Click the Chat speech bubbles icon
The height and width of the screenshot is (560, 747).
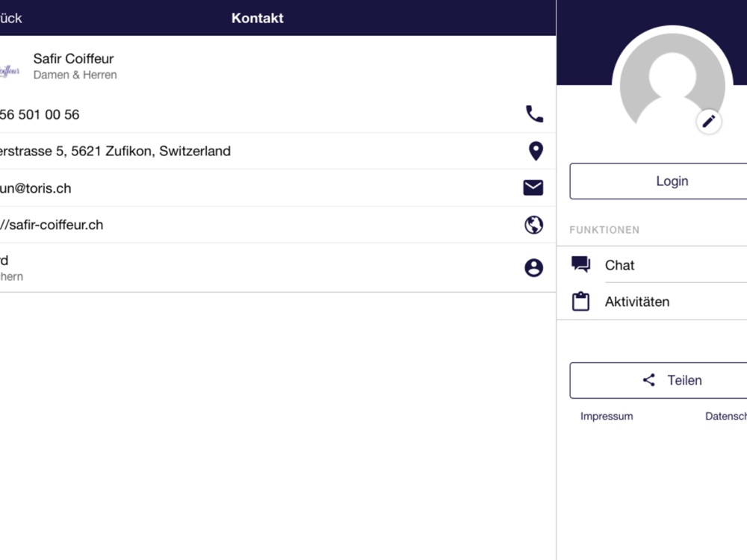[x=580, y=264]
